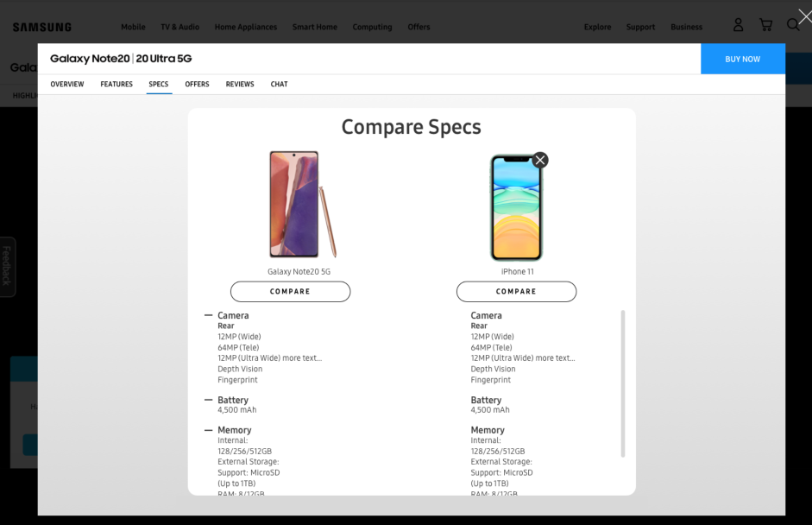Switch to the Overview tab

pyautogui.click(x=66, y=84)
